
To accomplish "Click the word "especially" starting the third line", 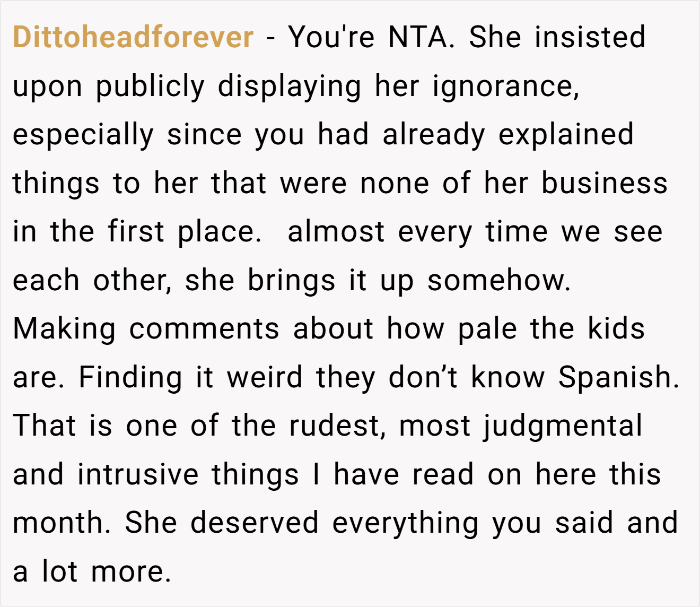I will click(83, 135).
